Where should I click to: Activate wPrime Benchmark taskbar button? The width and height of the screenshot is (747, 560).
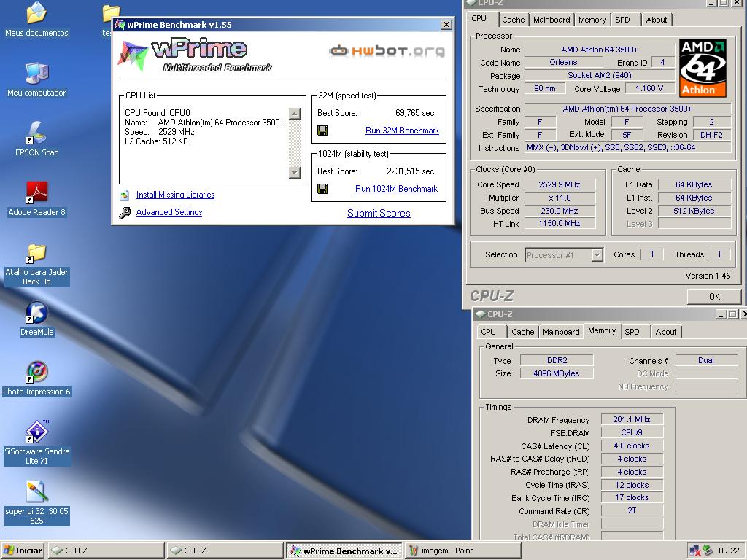point(344,551)
